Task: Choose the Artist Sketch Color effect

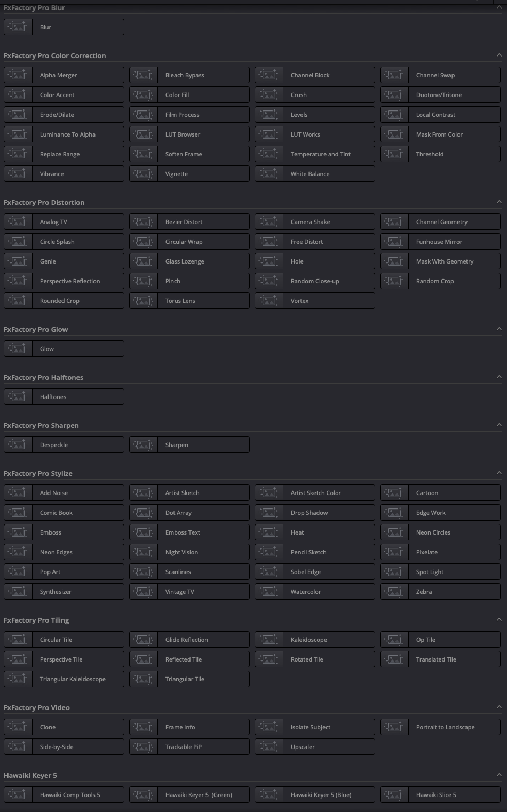Action: tap(315, 493)
